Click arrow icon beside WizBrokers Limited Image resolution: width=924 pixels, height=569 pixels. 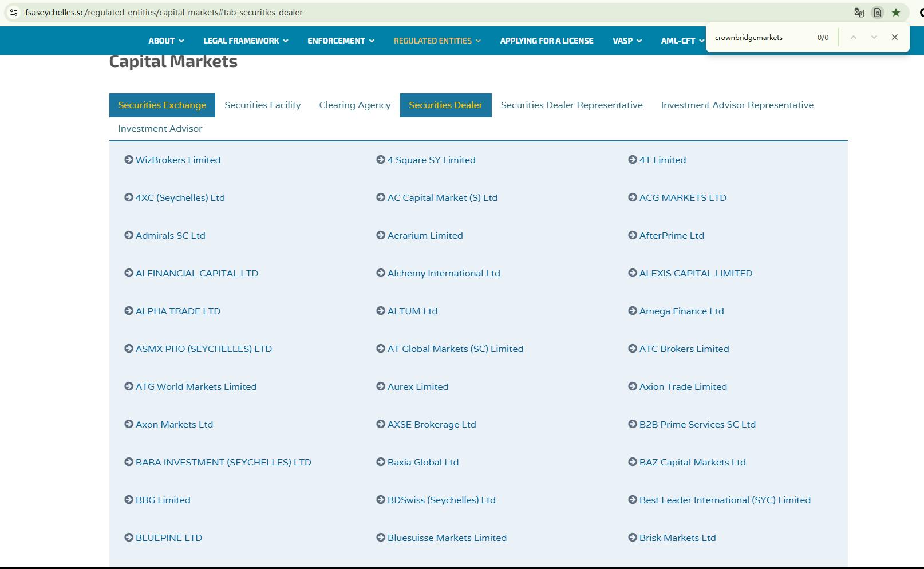[x=129, y=160]
